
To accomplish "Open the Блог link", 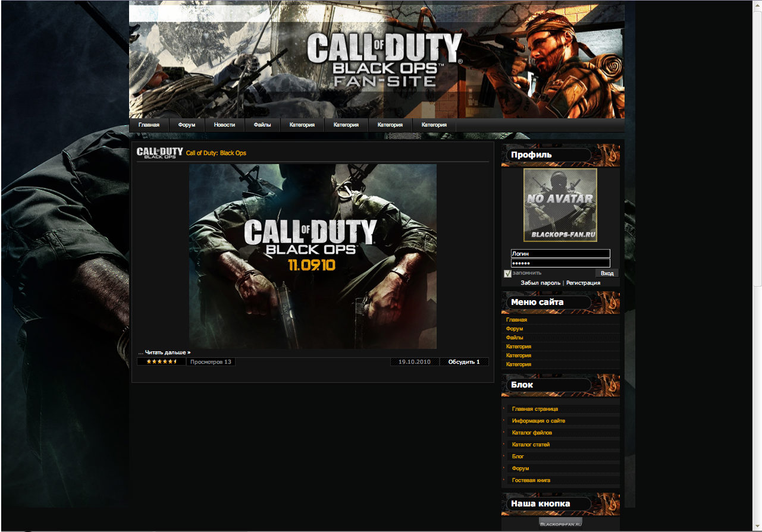I will [x=518, y=457].
